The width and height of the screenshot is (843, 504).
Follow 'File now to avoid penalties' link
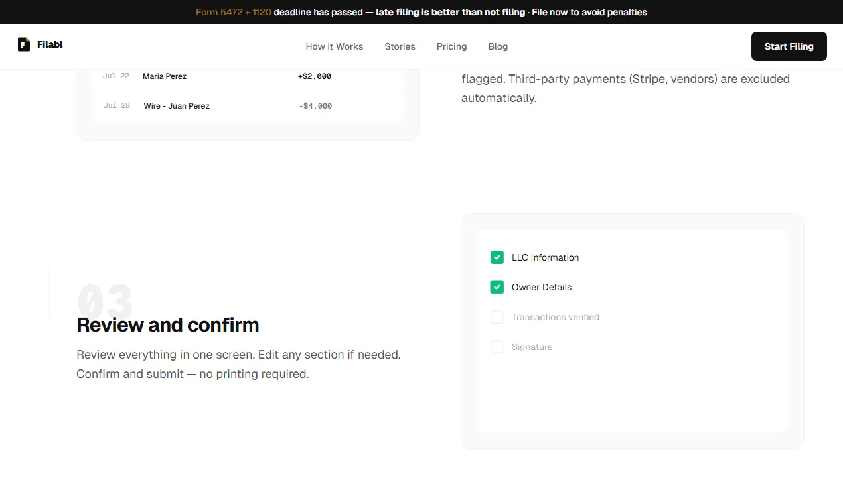pyautogui.click(x=589, y=12)
